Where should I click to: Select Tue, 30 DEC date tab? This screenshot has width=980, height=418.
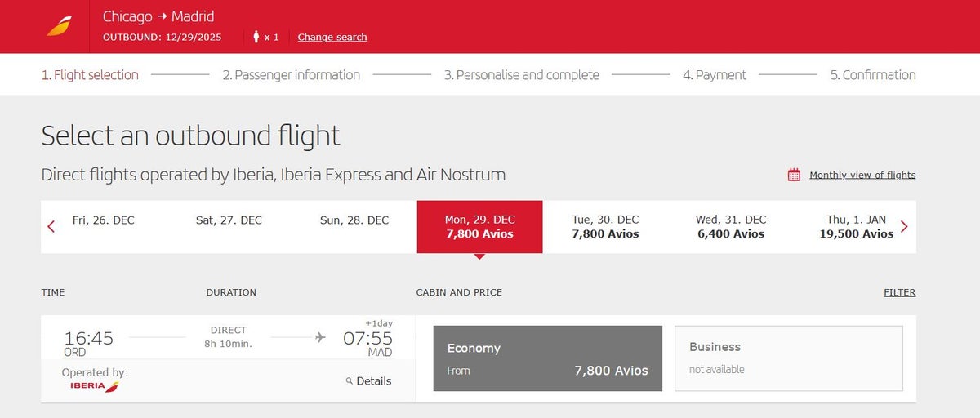[605, 227]
